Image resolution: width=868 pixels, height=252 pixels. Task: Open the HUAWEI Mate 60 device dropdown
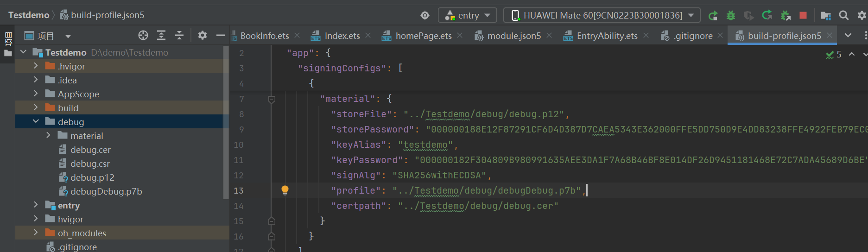click(x=602, y=15)
